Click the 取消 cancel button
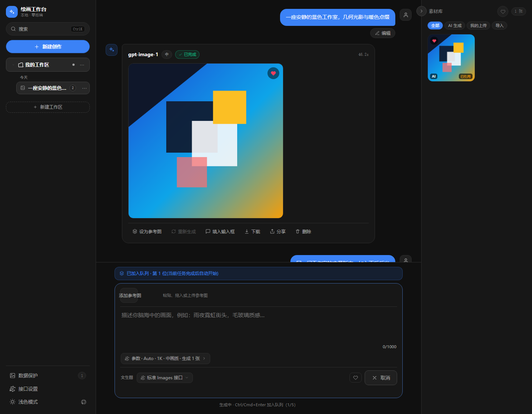 [x=381, y=378]
